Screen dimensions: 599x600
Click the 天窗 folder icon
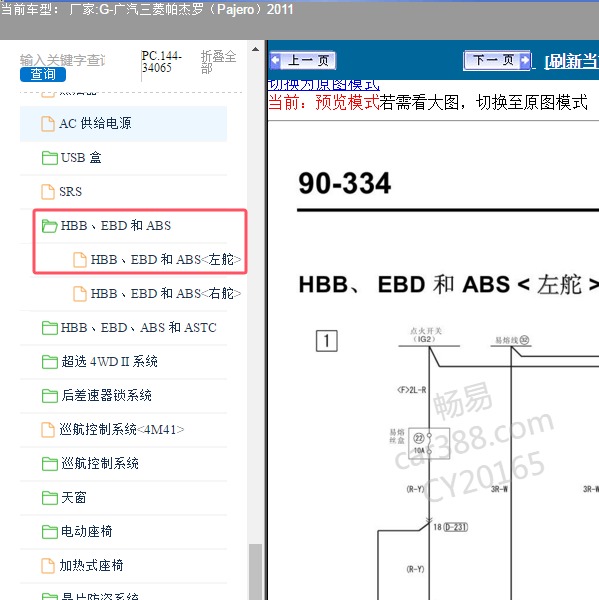pos(50,498)
